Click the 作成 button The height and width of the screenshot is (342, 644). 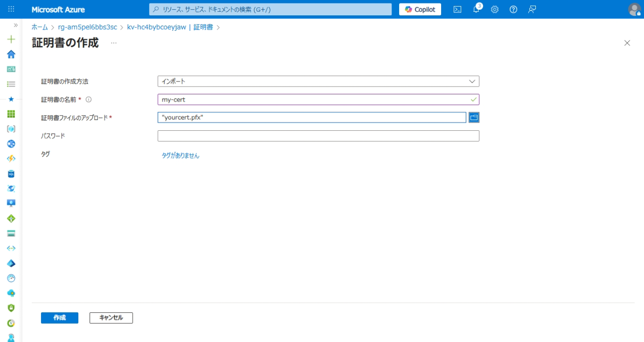coord(59,318)
